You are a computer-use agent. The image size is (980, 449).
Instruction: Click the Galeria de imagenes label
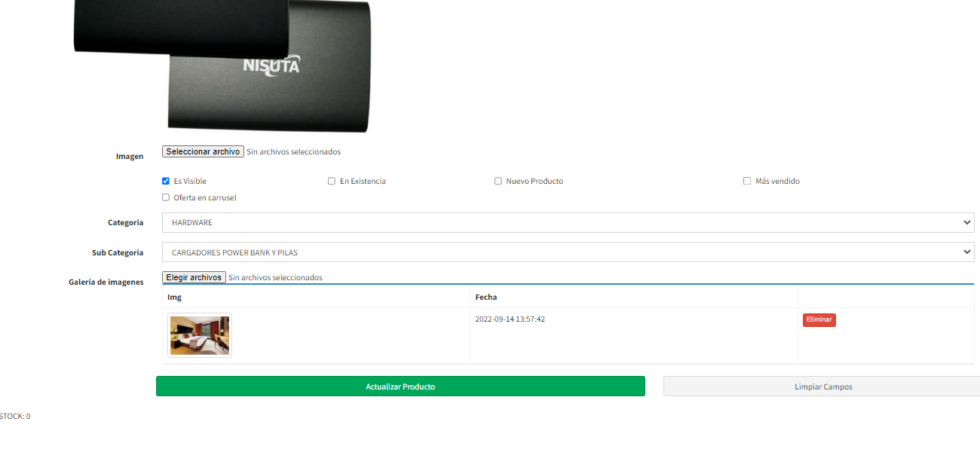click(106, 282)
